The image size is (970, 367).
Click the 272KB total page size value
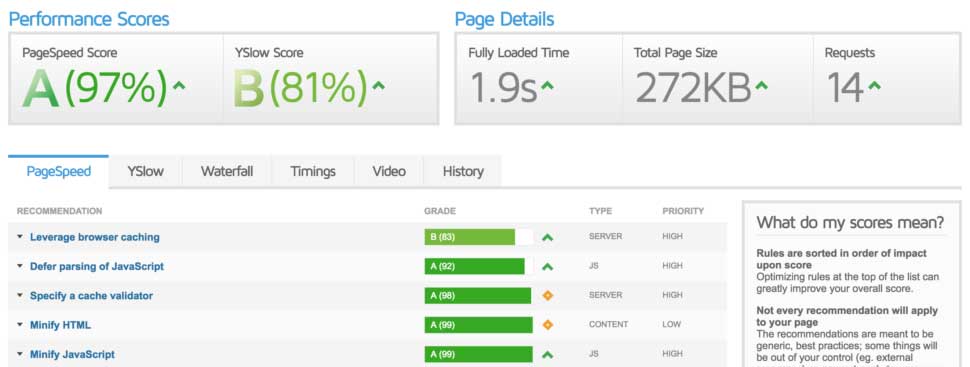pos(693,87)
